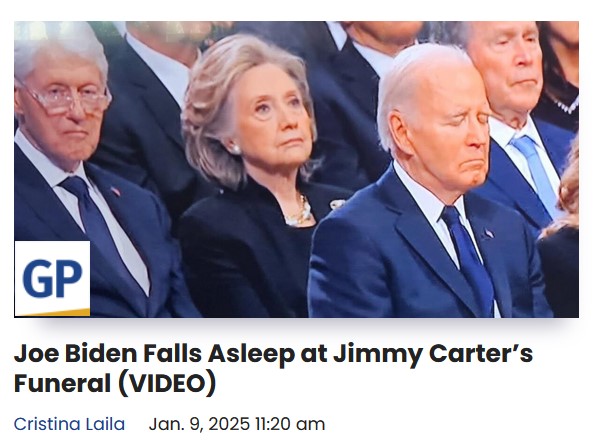Click the flag lapel pin on glasses-wearing man
606x448 pixels.
(x=116, y=191)
